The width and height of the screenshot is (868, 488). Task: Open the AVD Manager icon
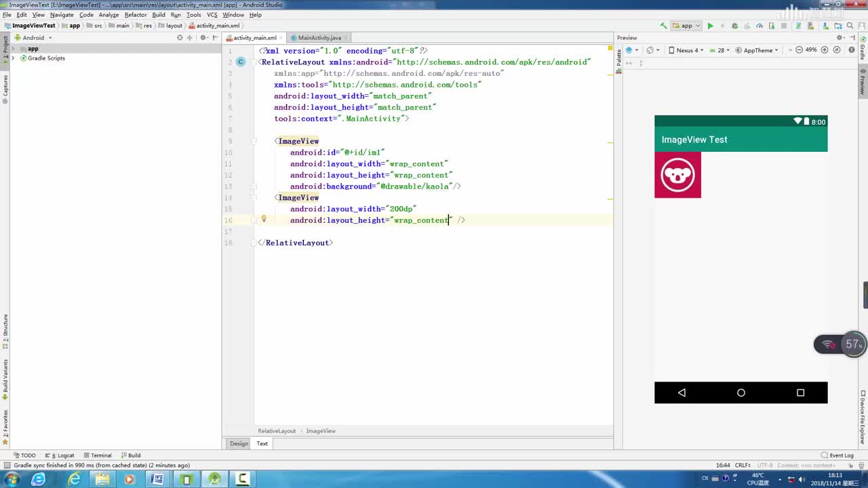(811, 26)
